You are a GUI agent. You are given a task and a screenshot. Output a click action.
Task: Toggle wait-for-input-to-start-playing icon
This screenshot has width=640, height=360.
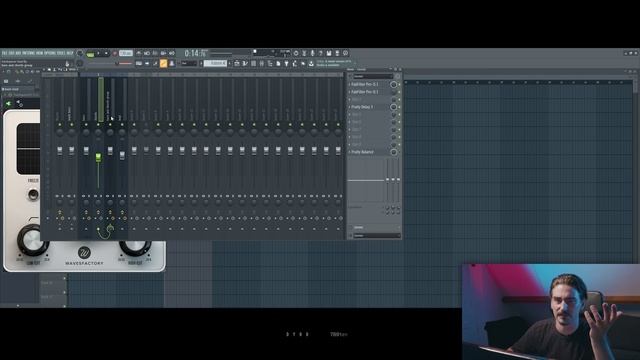point(147,53)
